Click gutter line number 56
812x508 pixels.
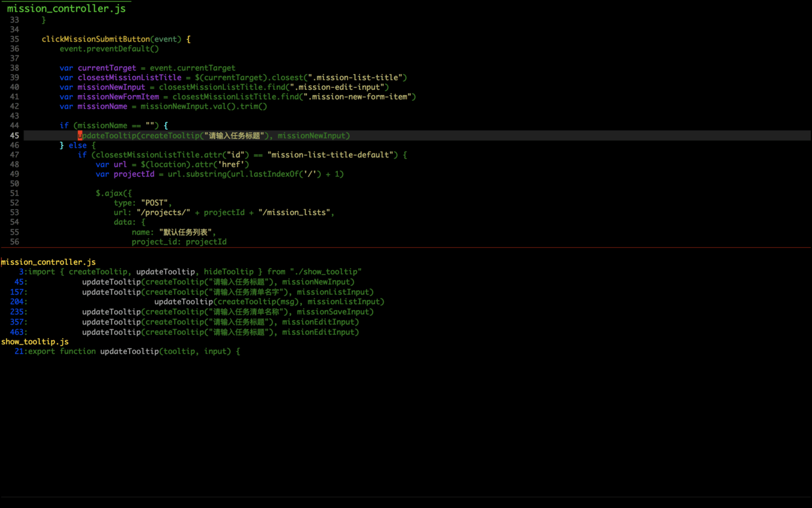[x=14, y=242]
